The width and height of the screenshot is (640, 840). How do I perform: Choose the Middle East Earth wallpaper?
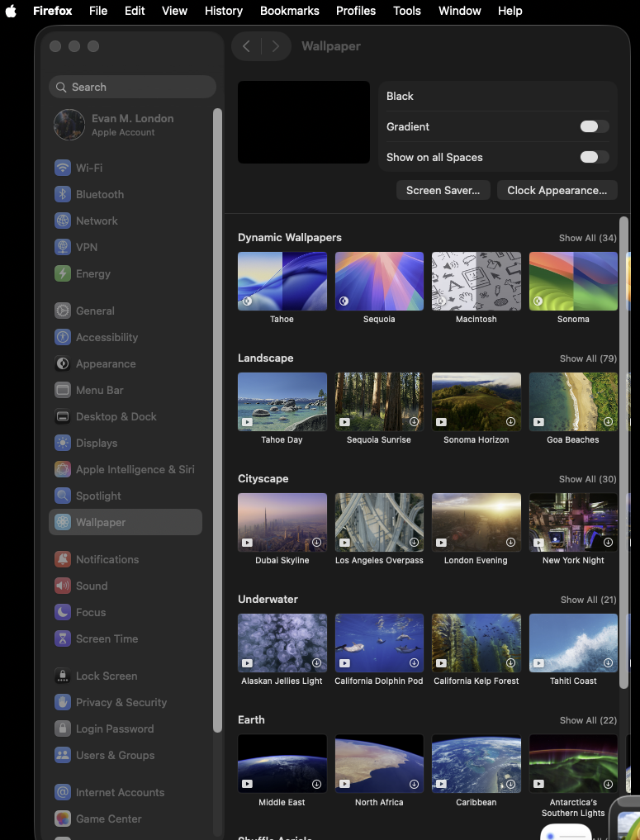(x=282, y=763)
